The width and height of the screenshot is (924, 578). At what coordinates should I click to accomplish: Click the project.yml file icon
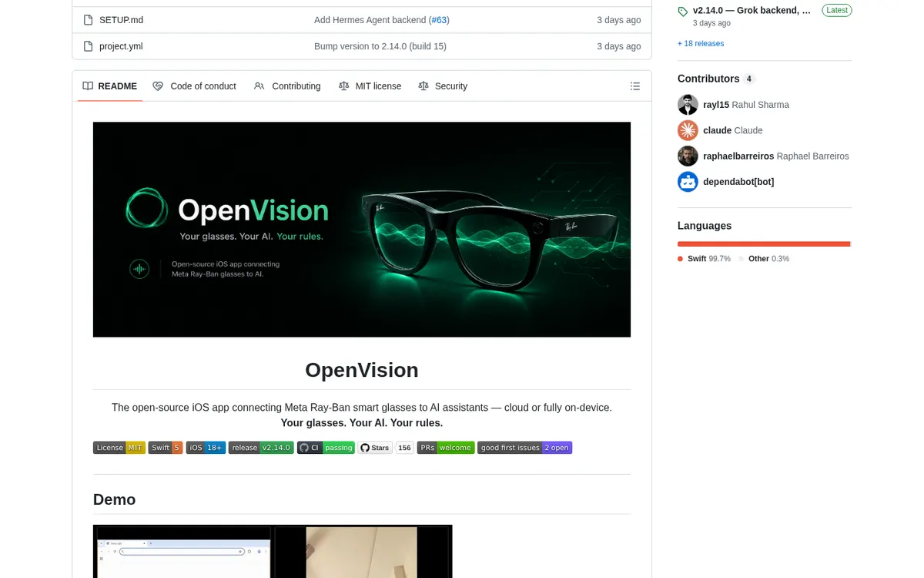[88, 46]
